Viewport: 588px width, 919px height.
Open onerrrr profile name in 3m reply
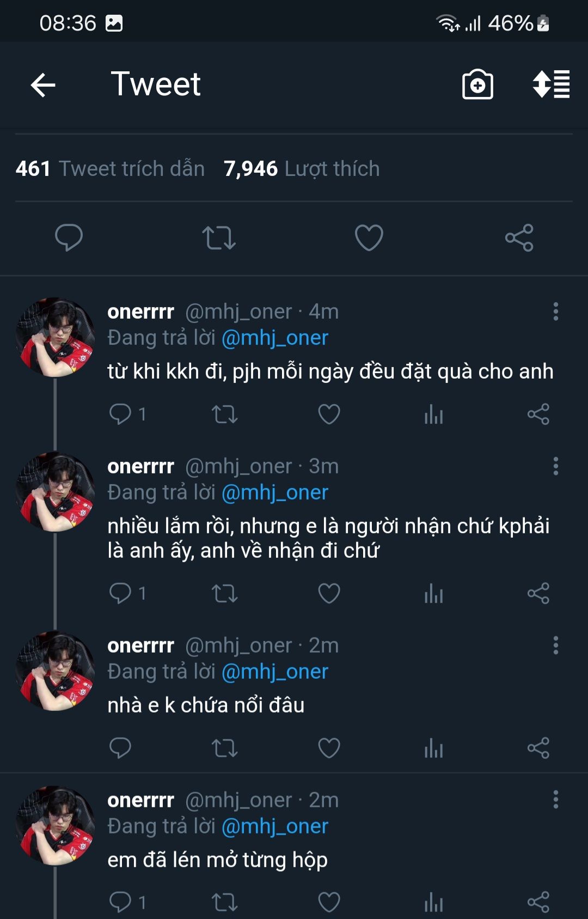(x=140, y=466)
